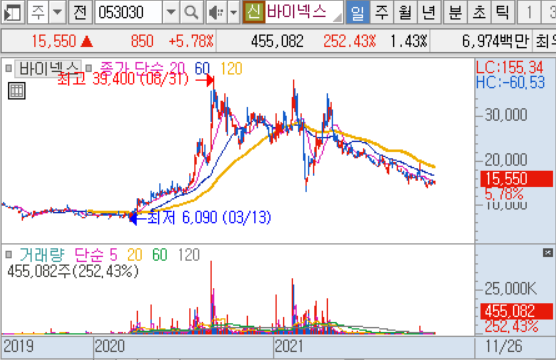Click the stock code field 053030
Screen dimensions: 556x360
[128, 12]
